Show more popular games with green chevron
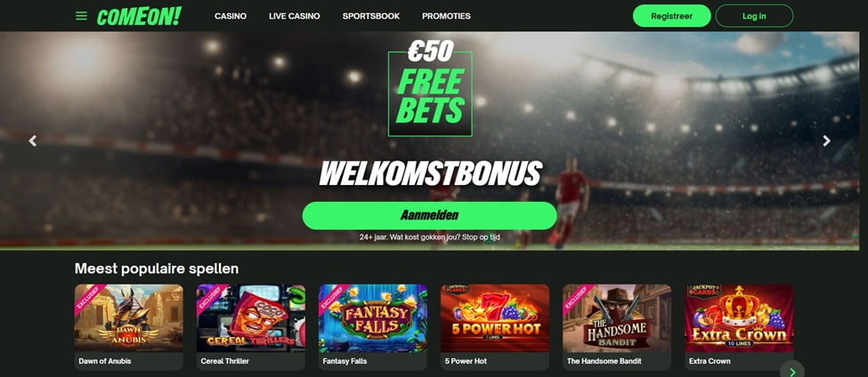The image size is (868, 377). pyautogui.click(x=792, y=371)
